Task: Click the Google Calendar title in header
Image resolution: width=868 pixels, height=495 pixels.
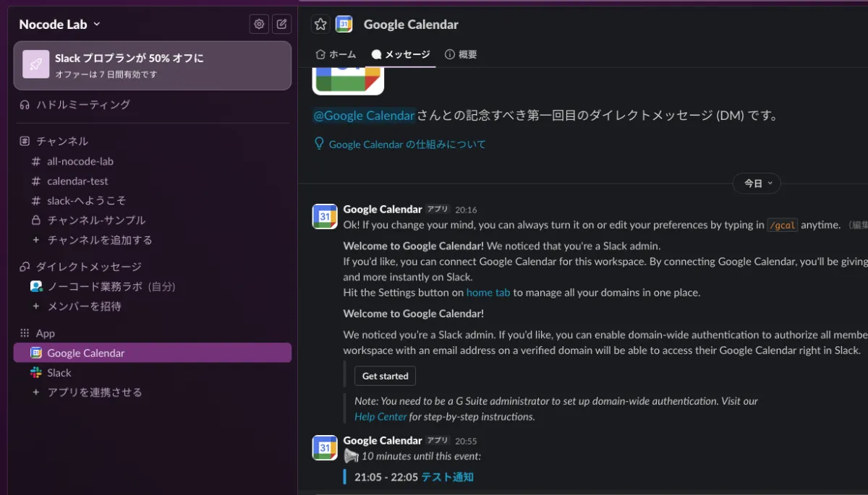Action: pyautogui.click(x=411, y=24)
